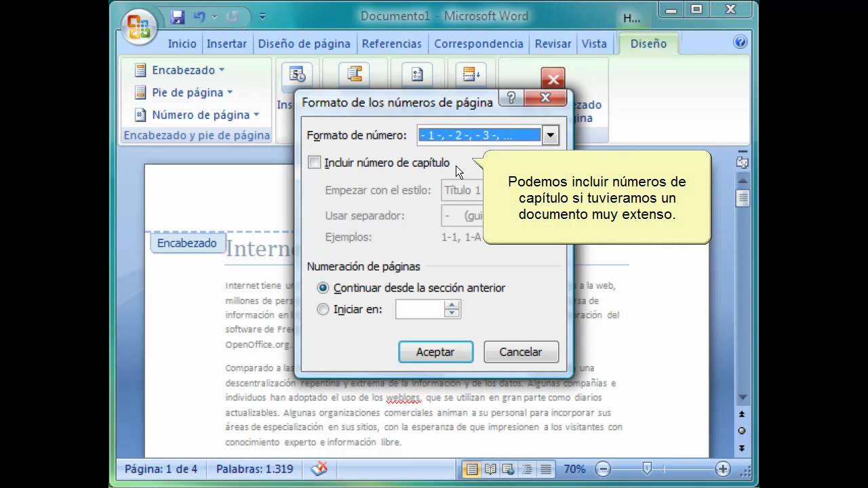Switch to Draft view
868x488 pixels.
tap(545, 468)
